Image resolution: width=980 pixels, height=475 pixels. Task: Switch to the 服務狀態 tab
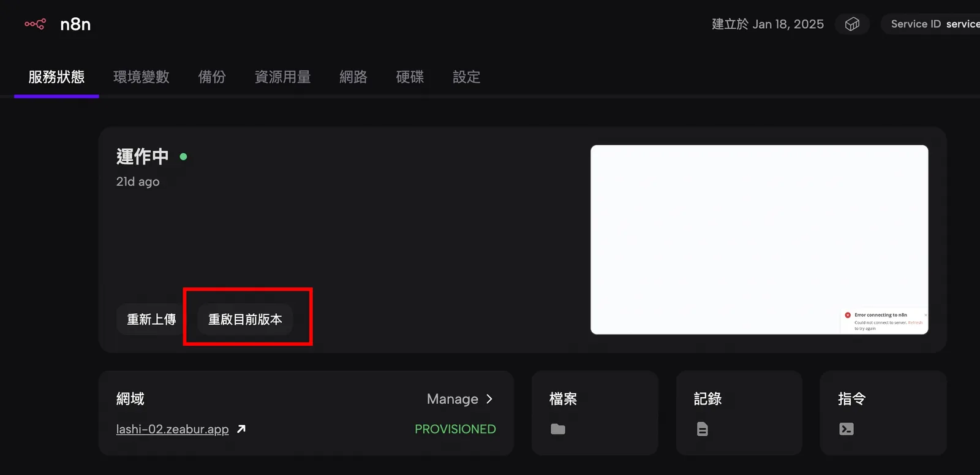56,77
